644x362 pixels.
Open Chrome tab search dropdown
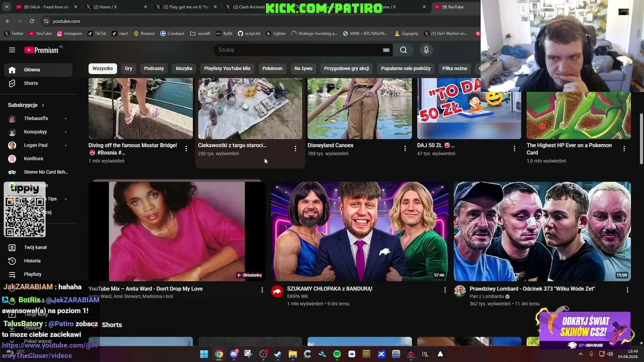[7, 7]
